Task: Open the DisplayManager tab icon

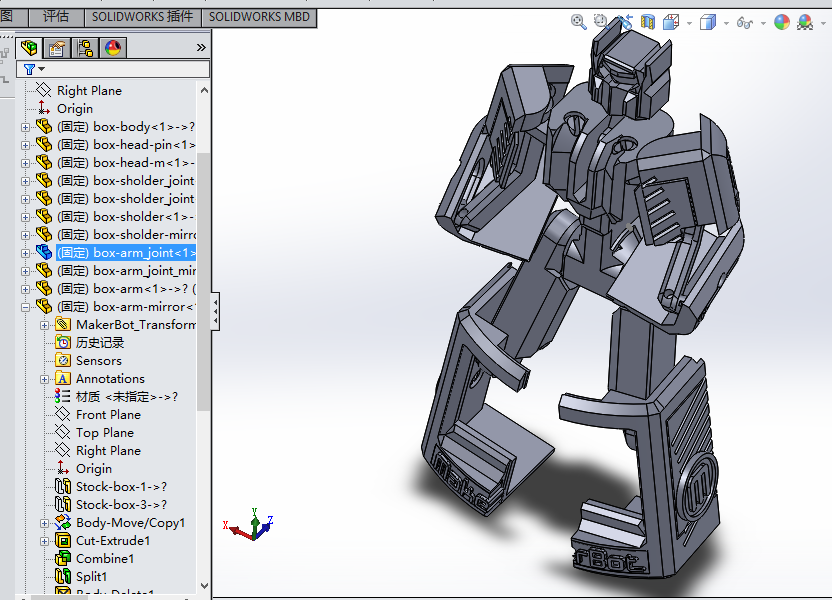Action: tap(112, 47)
